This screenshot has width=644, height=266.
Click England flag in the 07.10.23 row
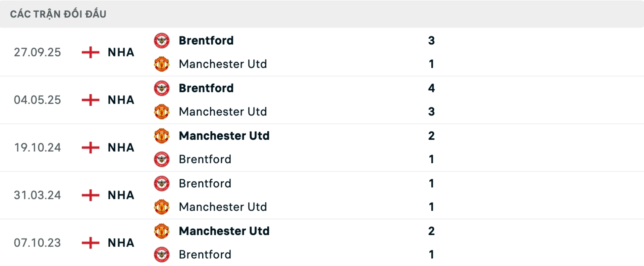pyautogui.click(x=91, y=243)
